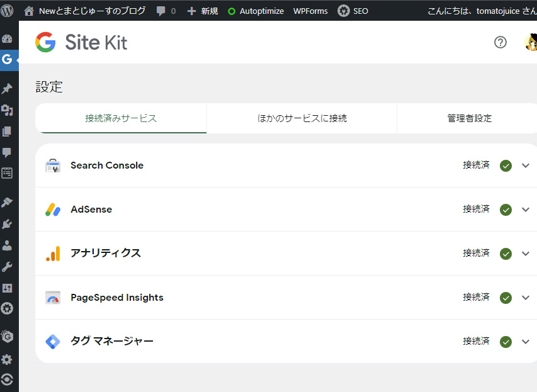Open Users via the person sidebar icon
537x392 pixels.
[7, 245]
